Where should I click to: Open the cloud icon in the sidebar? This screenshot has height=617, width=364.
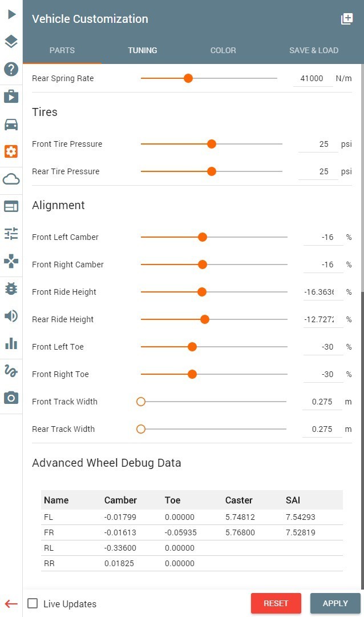tap(11, 179)
